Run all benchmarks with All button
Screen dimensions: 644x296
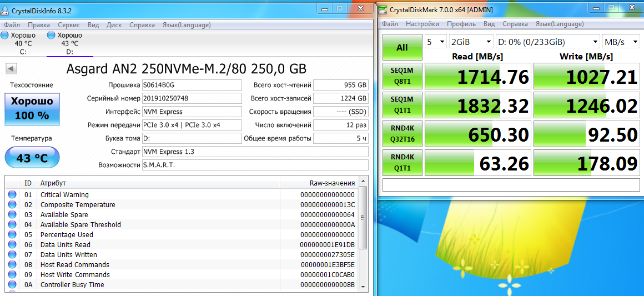(x=402, y=47)
